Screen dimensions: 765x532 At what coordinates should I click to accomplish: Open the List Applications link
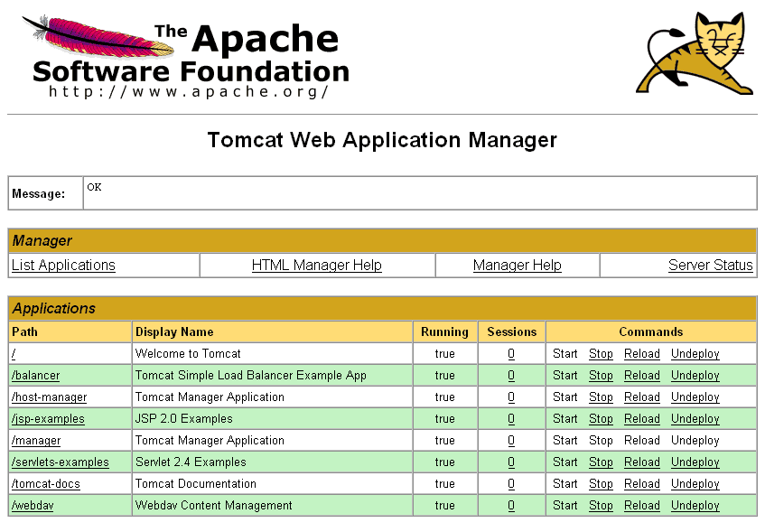(x=63, y=265)
